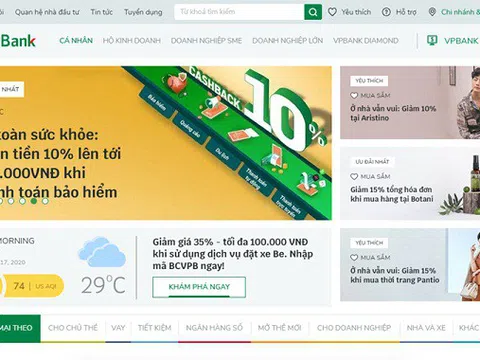Open the Tin tức link
This screenshot has height=360, width=480.
[102, 12]
